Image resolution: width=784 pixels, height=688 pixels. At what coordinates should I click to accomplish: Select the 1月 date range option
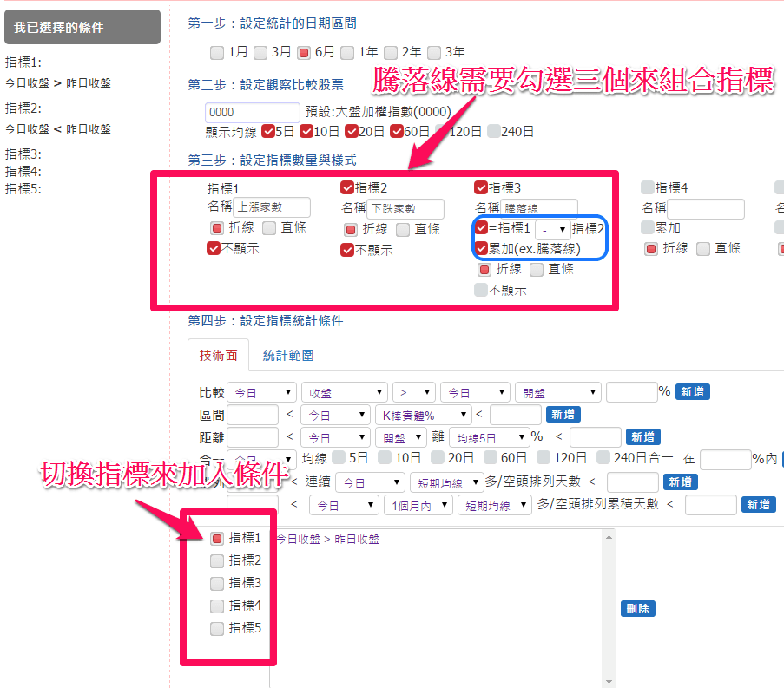(x=216, y=52)
